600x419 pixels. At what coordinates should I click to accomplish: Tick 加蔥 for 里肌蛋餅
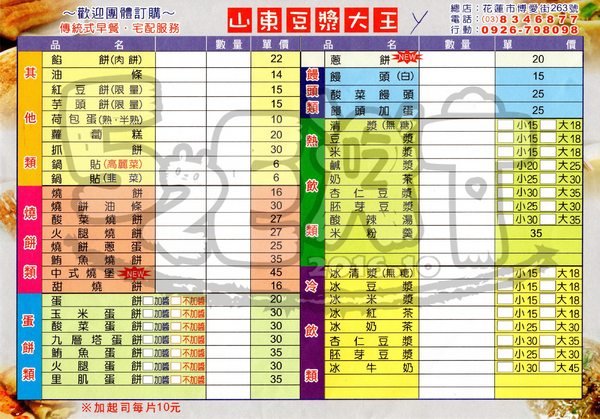[147, 377]
